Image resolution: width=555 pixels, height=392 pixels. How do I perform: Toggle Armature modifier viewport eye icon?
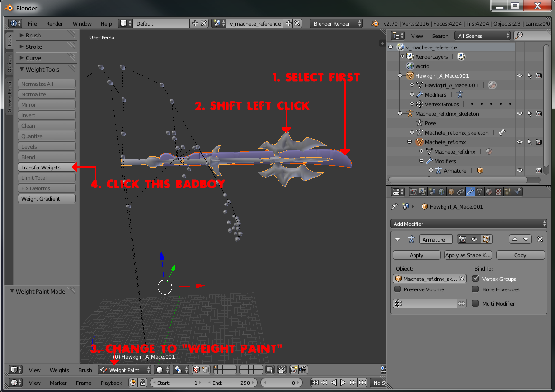(x=474, y=240)
